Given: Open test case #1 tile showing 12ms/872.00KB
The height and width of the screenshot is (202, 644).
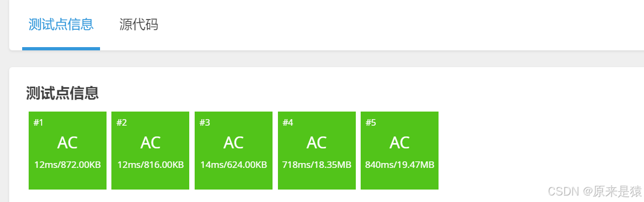Looking at the screenshot, I should coord(68,151).
